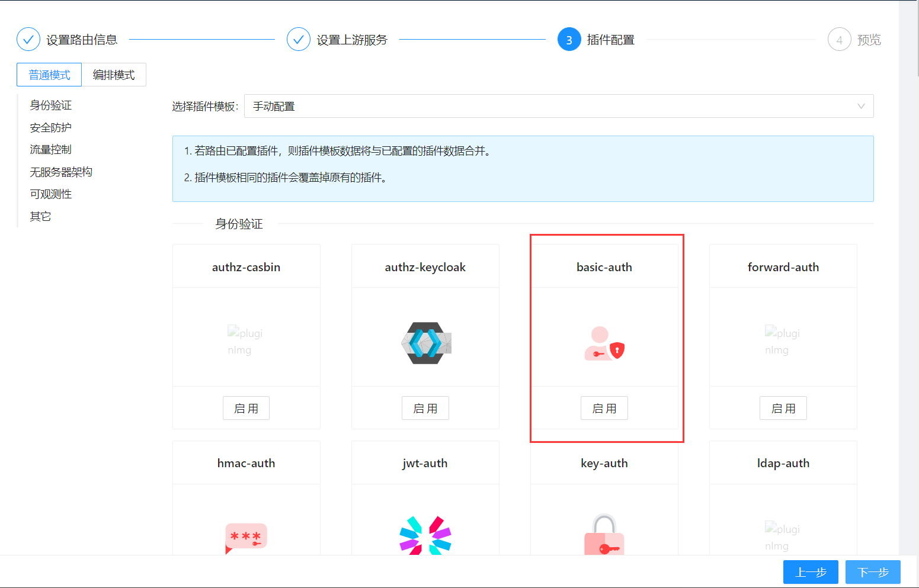
Task: Click the authz-keycloak card title
Action: click(x=425, y=267)
